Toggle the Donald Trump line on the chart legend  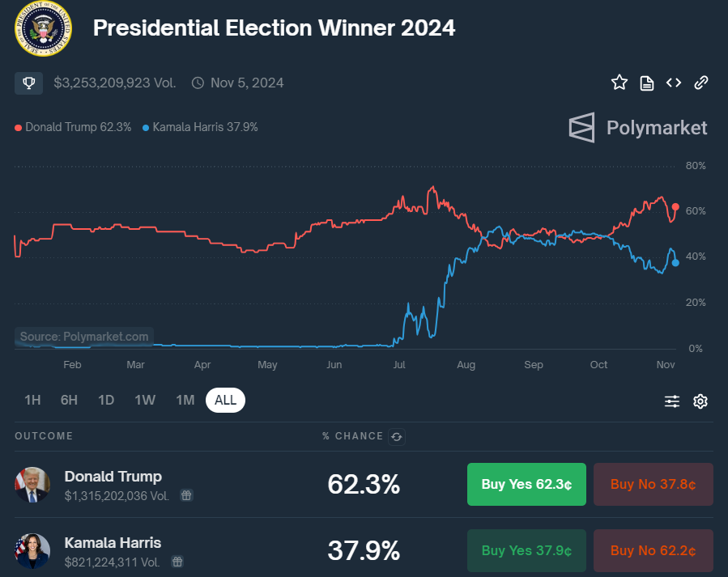[71, 127]
